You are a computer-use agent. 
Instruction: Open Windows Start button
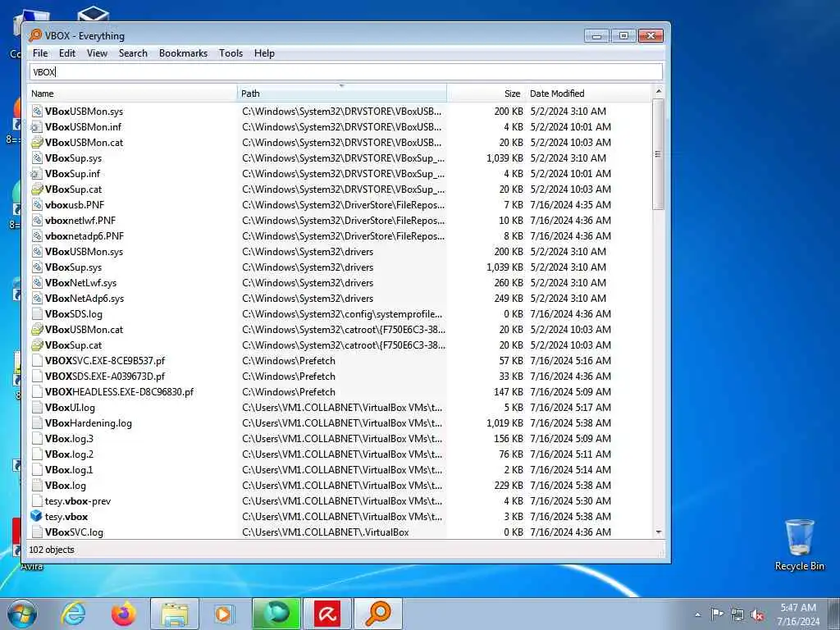(x=22, y=614)
